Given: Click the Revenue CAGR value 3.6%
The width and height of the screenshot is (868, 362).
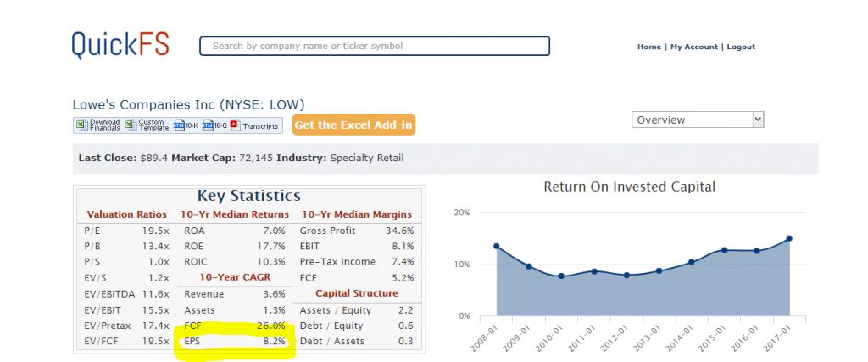Looking at the screenshot, I should [275, 294].
